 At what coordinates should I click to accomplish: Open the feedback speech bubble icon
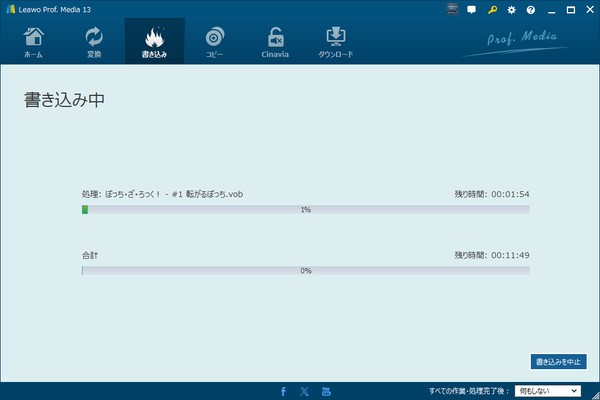(x=471, y=10)
